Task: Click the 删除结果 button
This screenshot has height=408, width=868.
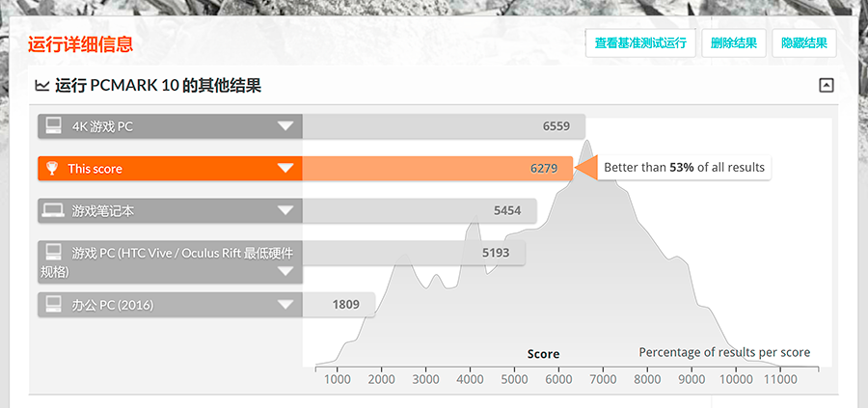Action: tap(734, 43)
